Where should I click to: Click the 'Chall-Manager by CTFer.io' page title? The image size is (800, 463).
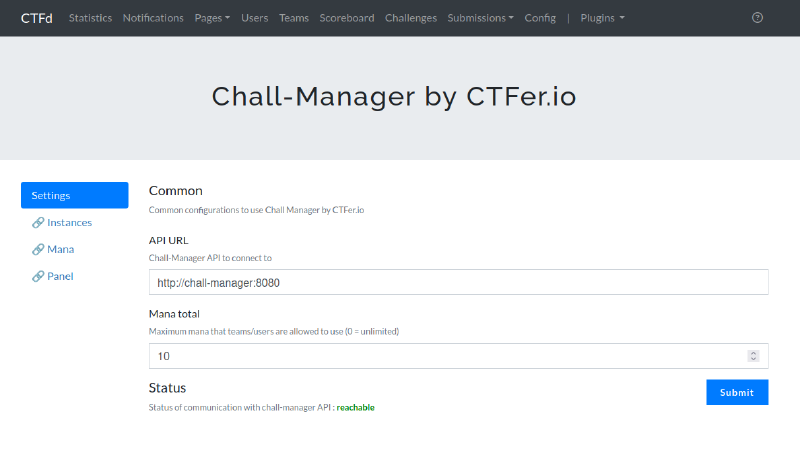[x=394, y=96]
